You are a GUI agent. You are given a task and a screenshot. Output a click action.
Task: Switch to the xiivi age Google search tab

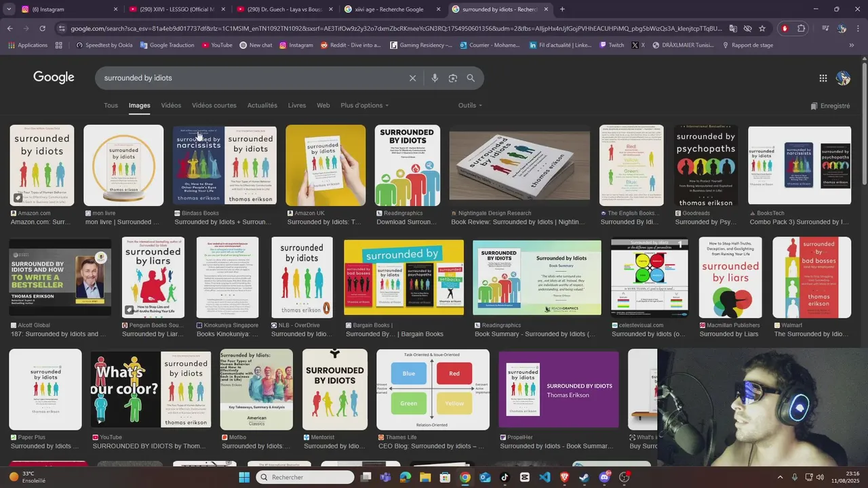pos(392,9)
